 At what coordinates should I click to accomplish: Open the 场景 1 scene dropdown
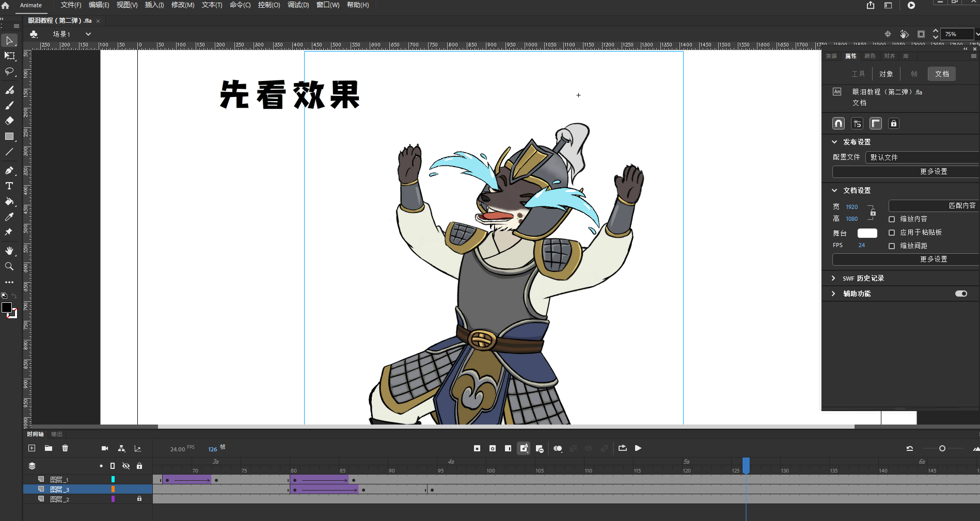coord(88,34)
